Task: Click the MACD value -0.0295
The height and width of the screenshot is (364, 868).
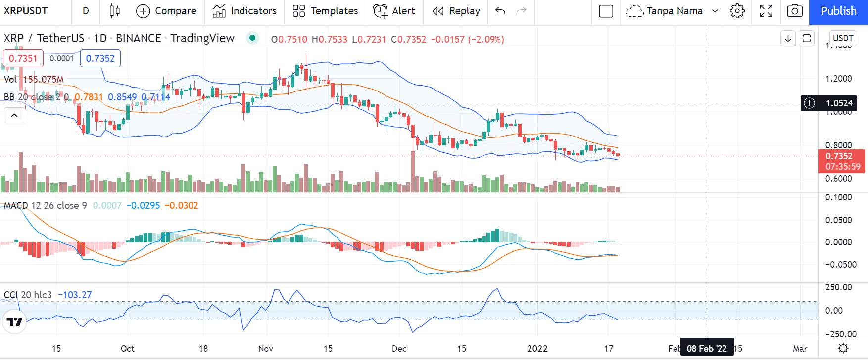Action: pyautogui.click(x=143, y=205)
